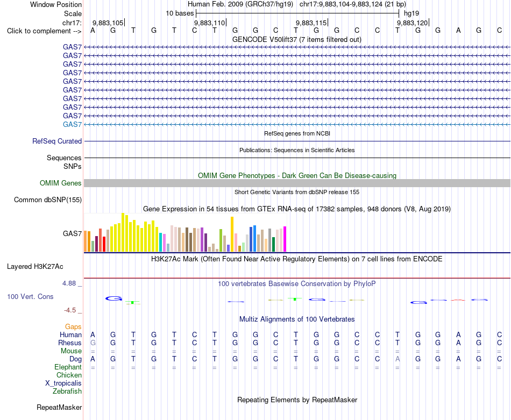Viewport: 511px width, 420px height.
Task: Select the Rhesus species row label
Action: [x=70, y=343]
